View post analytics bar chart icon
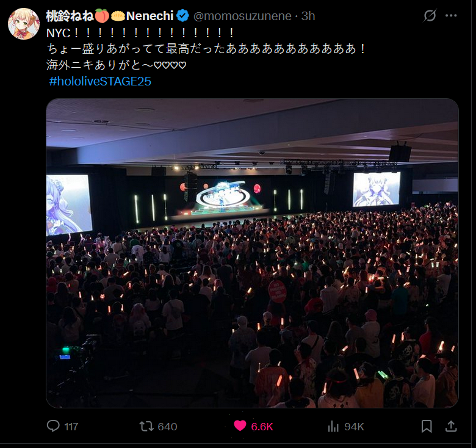The height and width of the screenshot is (448, 476). point(333,426)
